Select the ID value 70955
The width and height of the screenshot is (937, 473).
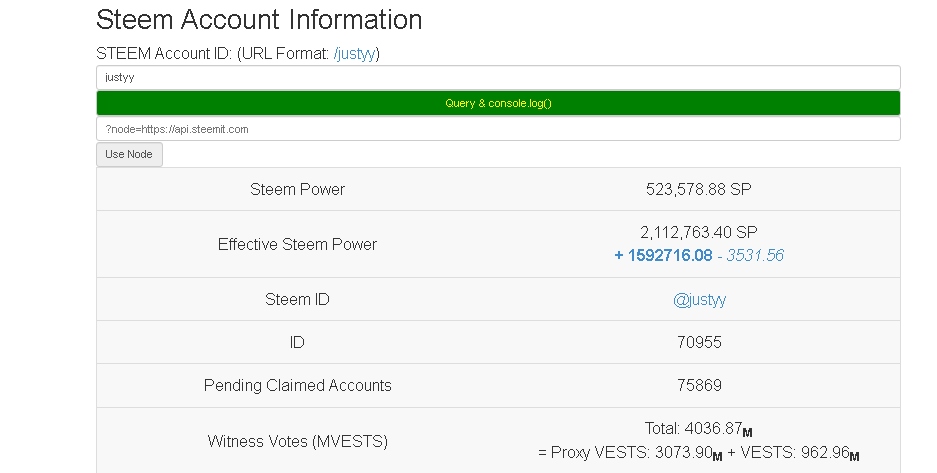point(699,342)
